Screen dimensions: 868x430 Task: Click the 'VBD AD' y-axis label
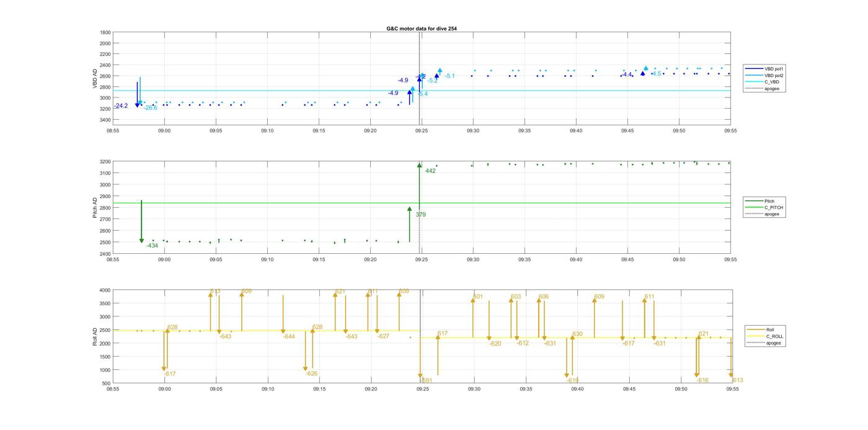[95, 78]
